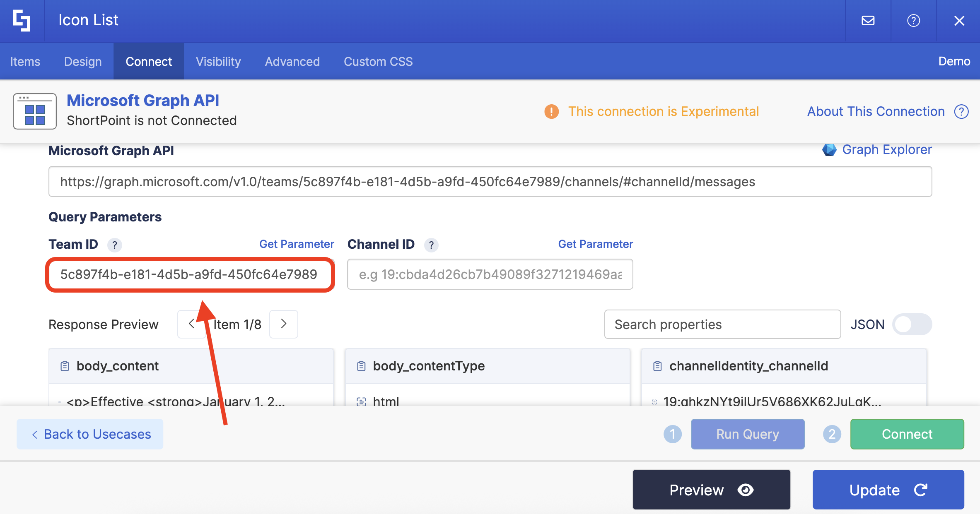This screenshot has height=514, width=980.
Task: Click into the Channel ID input field
Action: click(490, 274)
